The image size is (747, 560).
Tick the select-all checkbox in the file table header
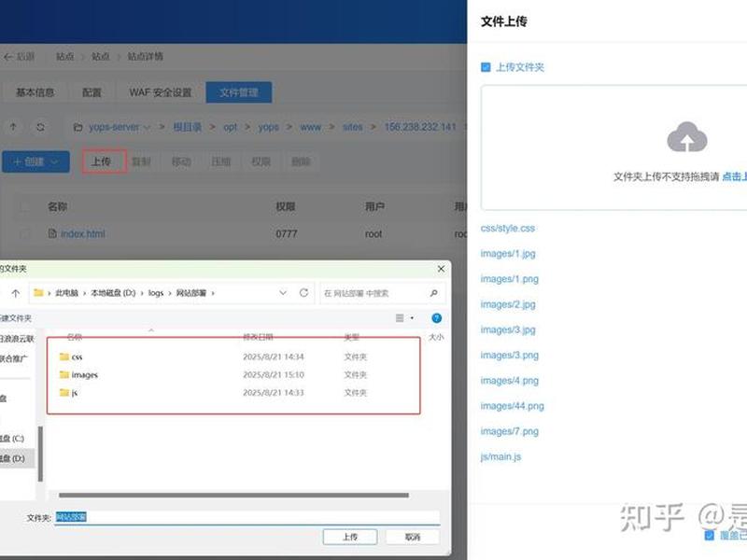(25, 206)
